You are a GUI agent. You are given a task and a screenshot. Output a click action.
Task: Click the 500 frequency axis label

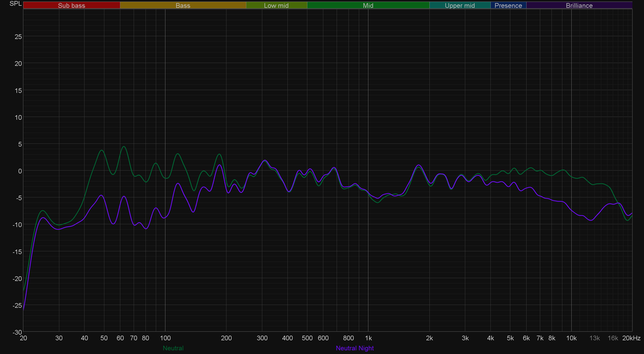[x=307, y=338]
